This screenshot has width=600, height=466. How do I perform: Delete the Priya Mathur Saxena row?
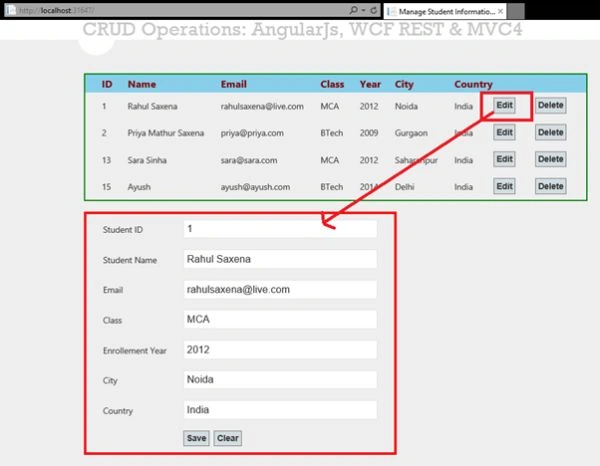[550, 132]
